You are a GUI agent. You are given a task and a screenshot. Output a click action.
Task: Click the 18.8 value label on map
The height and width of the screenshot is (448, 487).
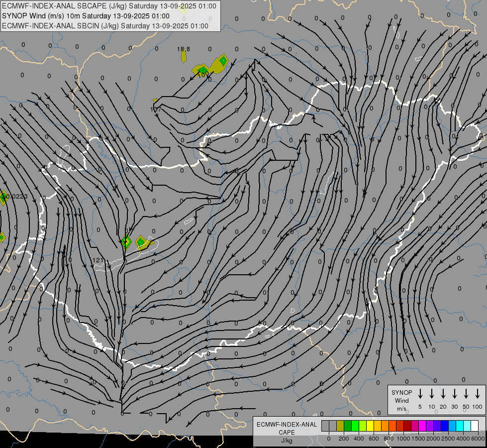(183, 49)
